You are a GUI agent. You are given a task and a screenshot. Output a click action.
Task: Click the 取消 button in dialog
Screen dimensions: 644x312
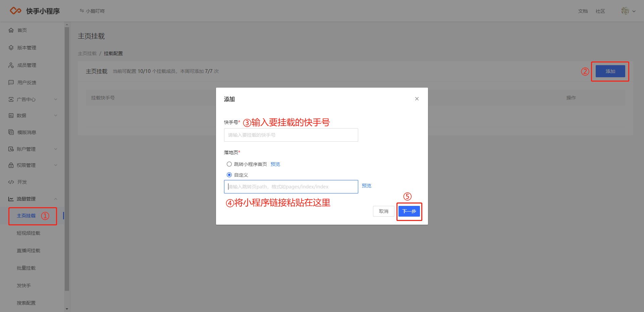(x=383, y=211)
